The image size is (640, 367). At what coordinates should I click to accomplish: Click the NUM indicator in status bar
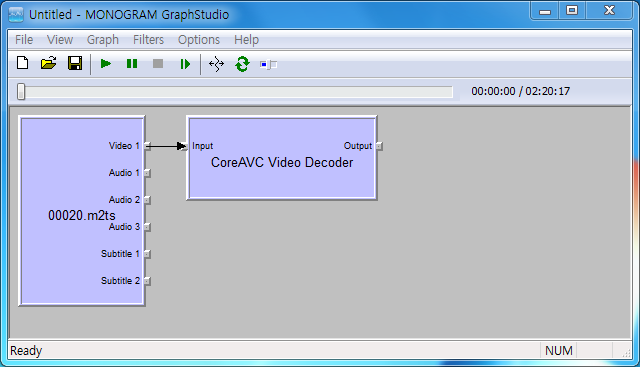[559, 351]
